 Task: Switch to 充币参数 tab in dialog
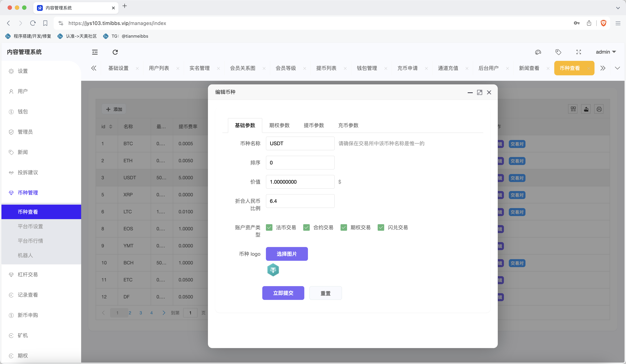pyautogui.click(x=348, y=125)
